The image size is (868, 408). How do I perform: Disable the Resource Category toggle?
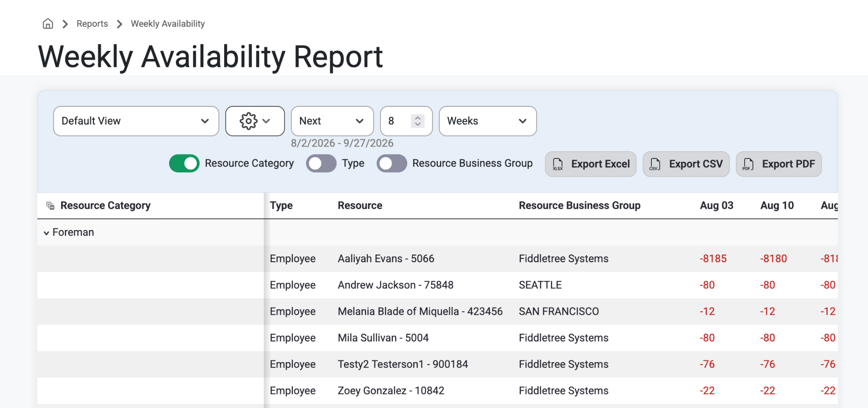click(184, 164)
